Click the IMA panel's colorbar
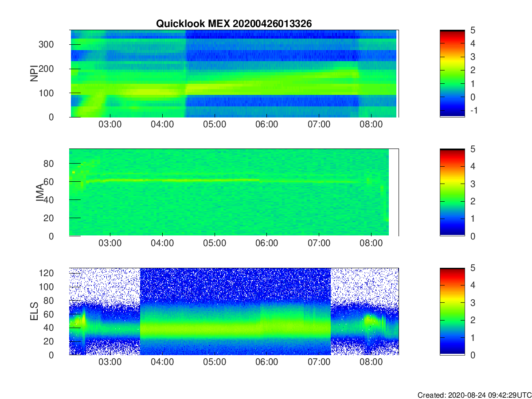The height and width of the screenshot is (399, 532). [452, 192]
